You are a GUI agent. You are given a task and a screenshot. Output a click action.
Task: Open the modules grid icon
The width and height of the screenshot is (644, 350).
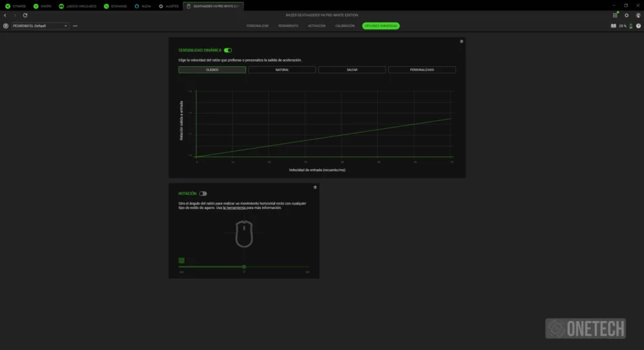[x=615, y=15]
